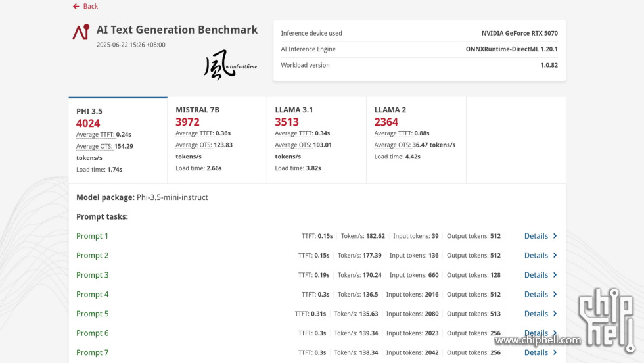The height and width of the screenshot is (363, 644).
Task: Open Details for Prompt 2
Action: click(x=536, y=255)
